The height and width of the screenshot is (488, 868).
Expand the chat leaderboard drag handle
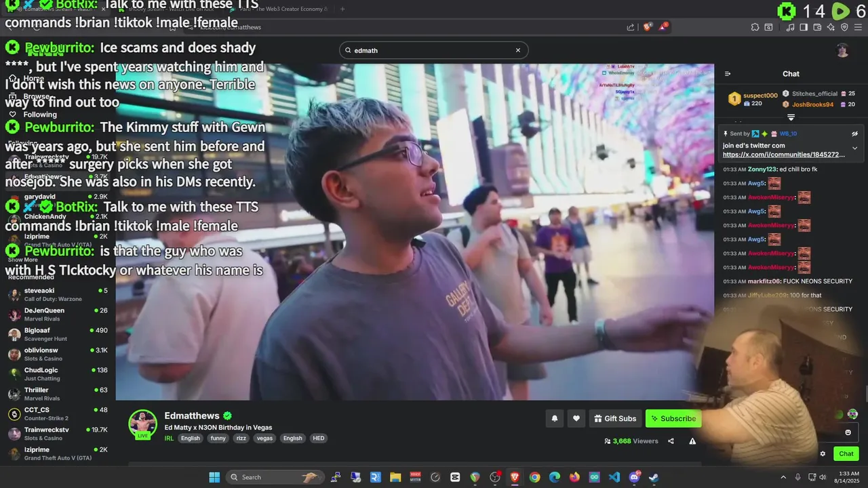pyautogui.click(x=791, y=117)
